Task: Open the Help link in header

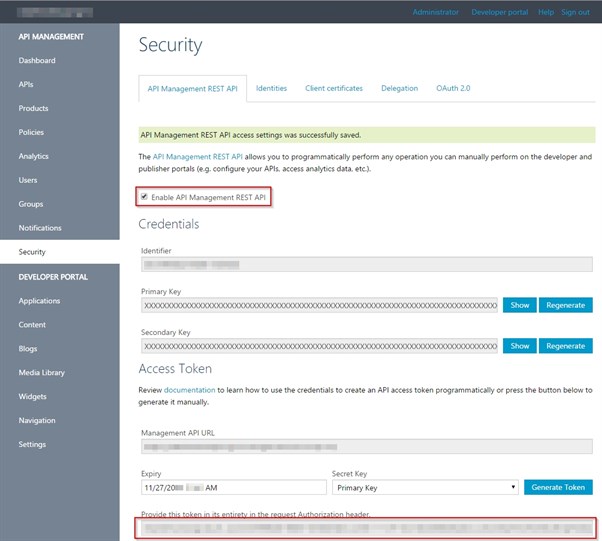Action: coord(546,13)
